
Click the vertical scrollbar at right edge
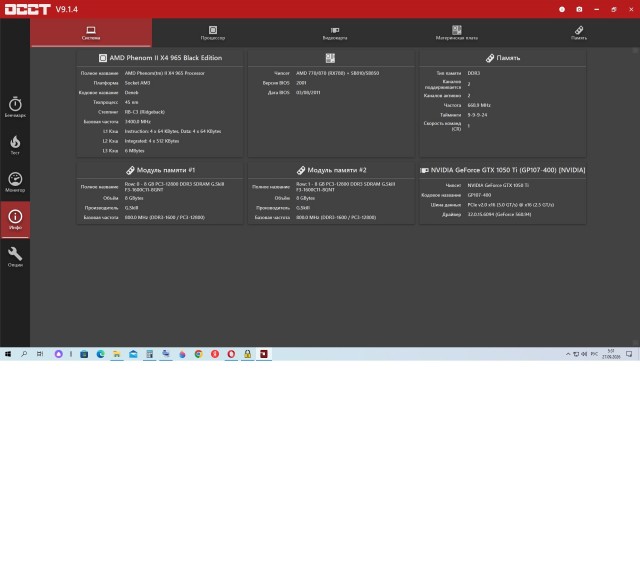(636, 196)
